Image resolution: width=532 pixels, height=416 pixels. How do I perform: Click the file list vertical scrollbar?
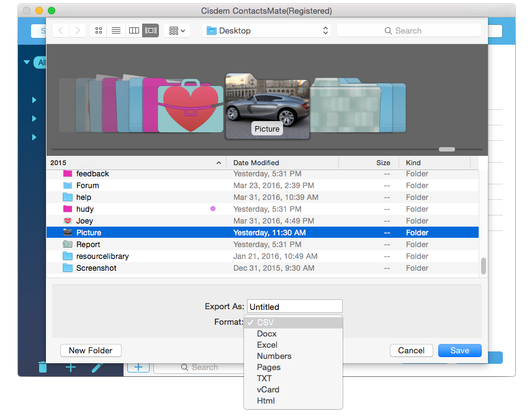pos(484,266)
